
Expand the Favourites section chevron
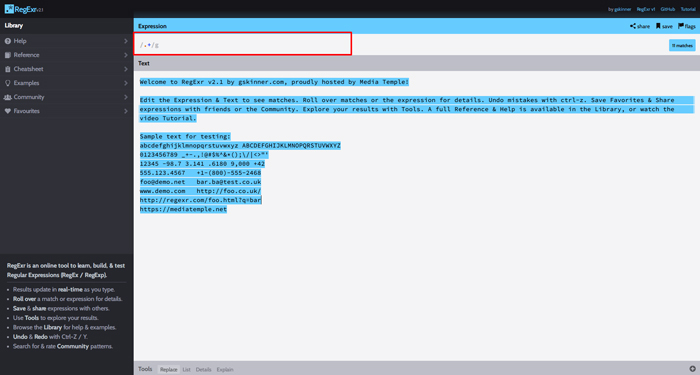[x=125, y=111]
